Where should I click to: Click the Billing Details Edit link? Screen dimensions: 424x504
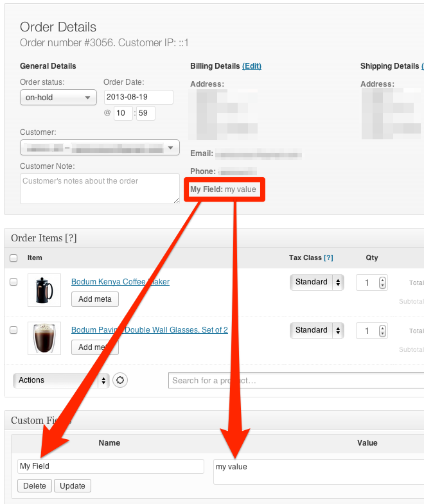252,66
